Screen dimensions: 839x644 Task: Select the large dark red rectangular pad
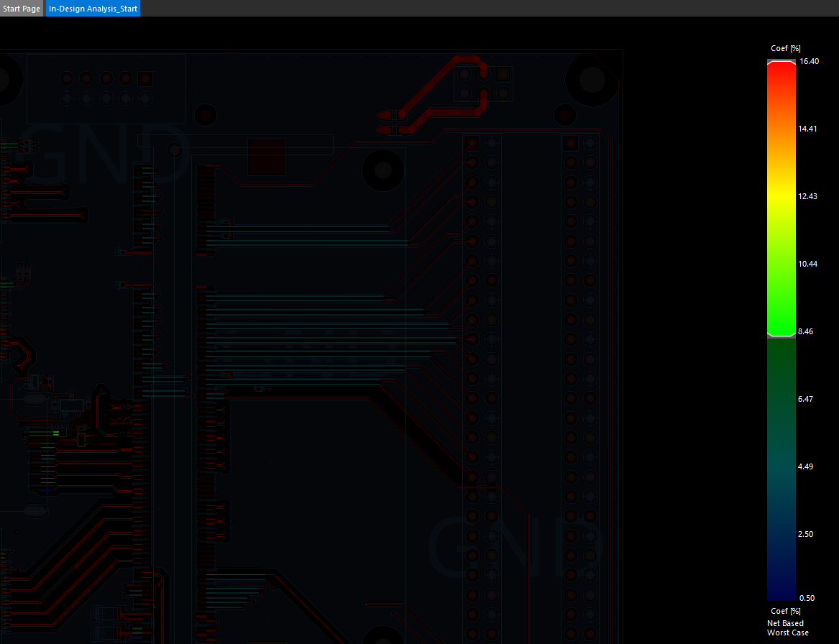click(x=266, y=157)
